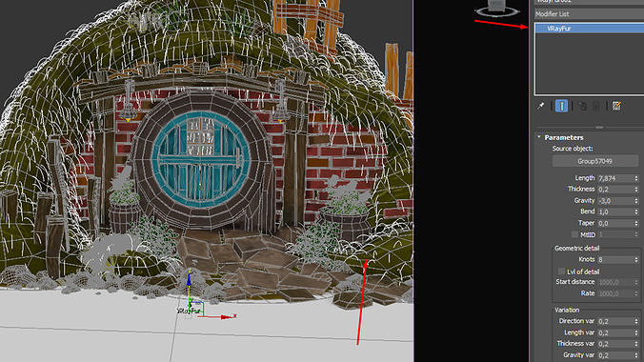Click the Direction var spinner arrows
The image size is (644, 362).
pyautogui.click(x=636, y=321)
